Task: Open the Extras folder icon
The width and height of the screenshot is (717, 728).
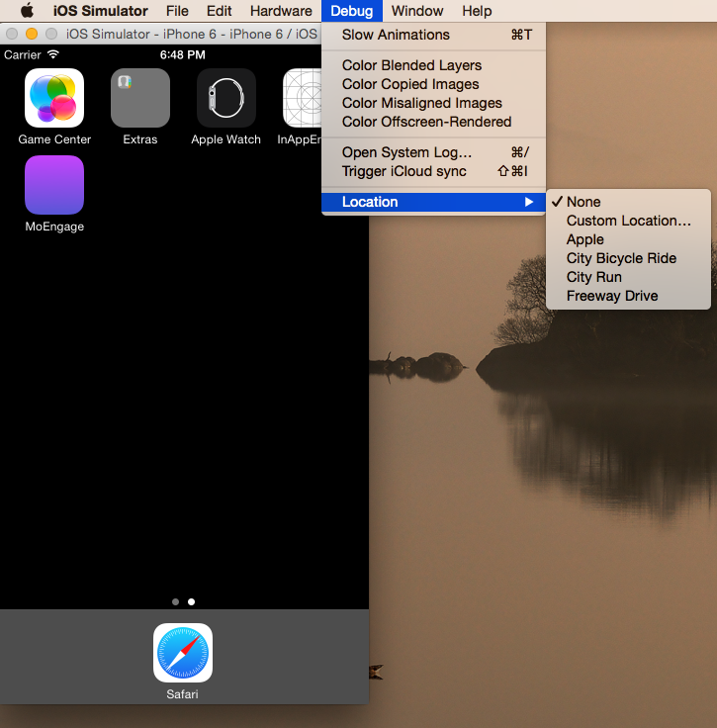Action: [140, 98]
